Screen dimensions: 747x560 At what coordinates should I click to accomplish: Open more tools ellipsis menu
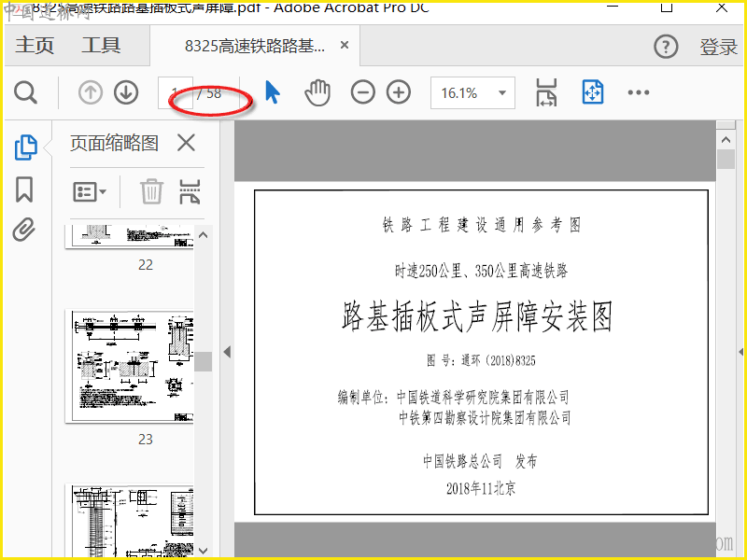(x=639, y=92)
